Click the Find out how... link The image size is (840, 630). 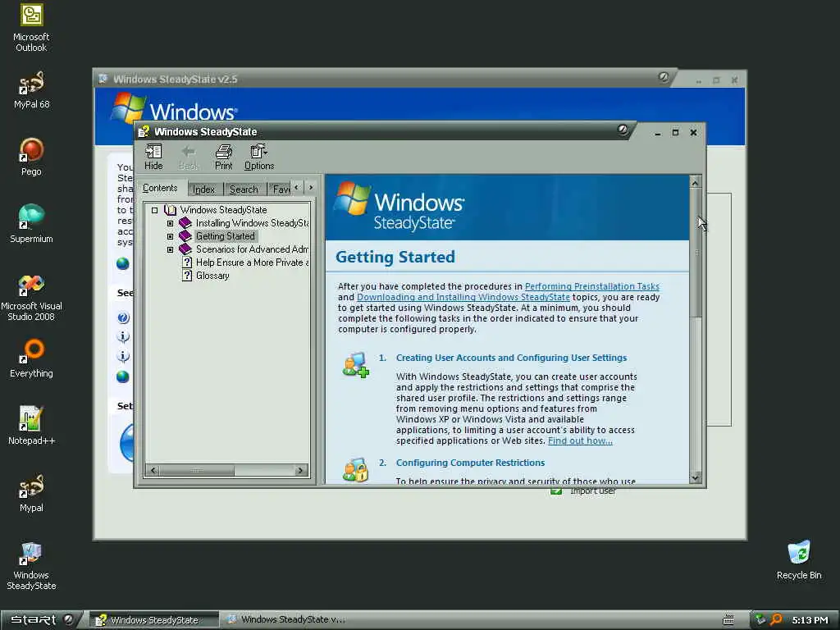tap(580, 441)
